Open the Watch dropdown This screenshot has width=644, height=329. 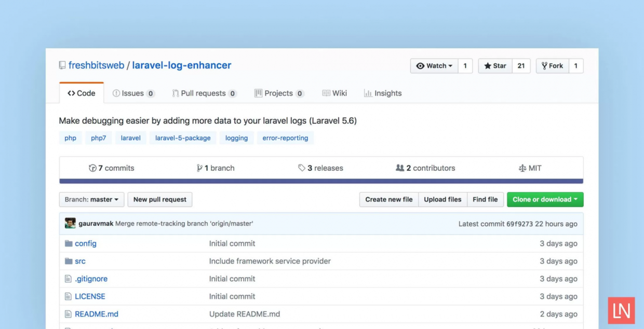[434, 66]
